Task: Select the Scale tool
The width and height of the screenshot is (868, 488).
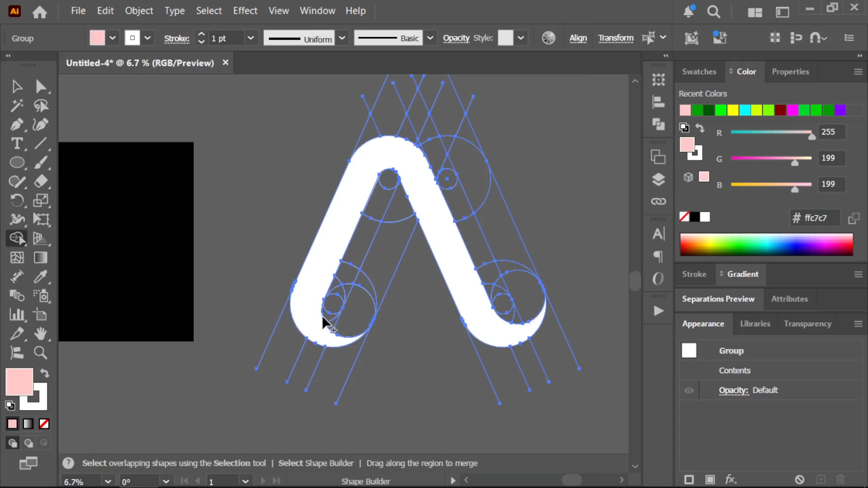Action: [41, 201]
